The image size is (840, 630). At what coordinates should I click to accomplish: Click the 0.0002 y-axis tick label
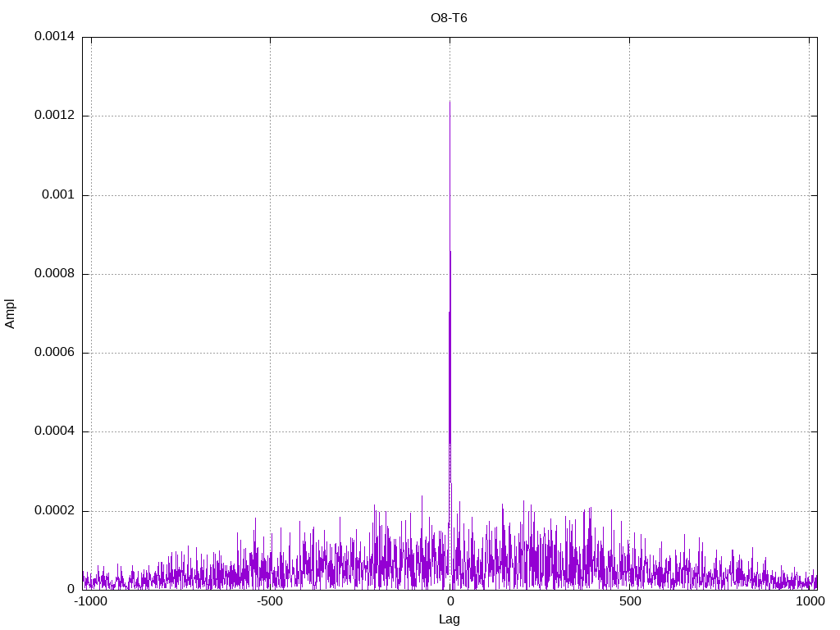(55, 510)
